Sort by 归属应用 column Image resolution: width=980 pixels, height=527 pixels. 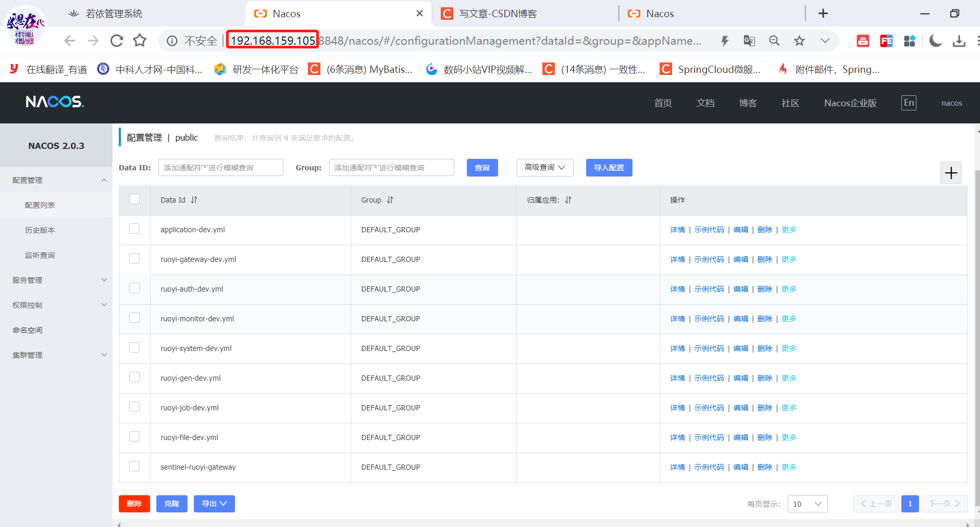pos(568,200)
